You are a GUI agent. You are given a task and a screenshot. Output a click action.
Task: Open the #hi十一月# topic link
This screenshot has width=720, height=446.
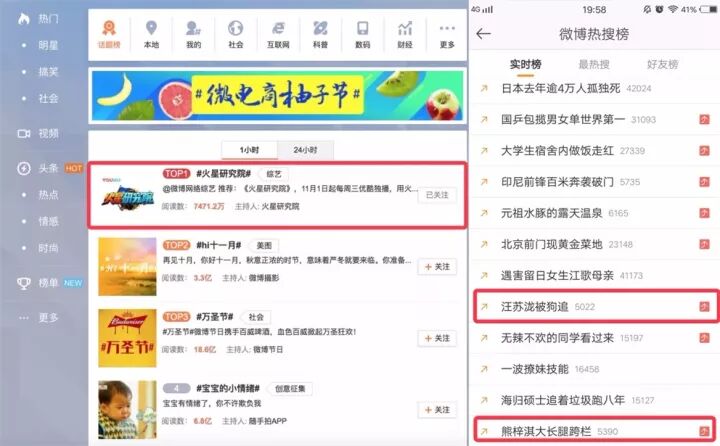click(219, 245)
